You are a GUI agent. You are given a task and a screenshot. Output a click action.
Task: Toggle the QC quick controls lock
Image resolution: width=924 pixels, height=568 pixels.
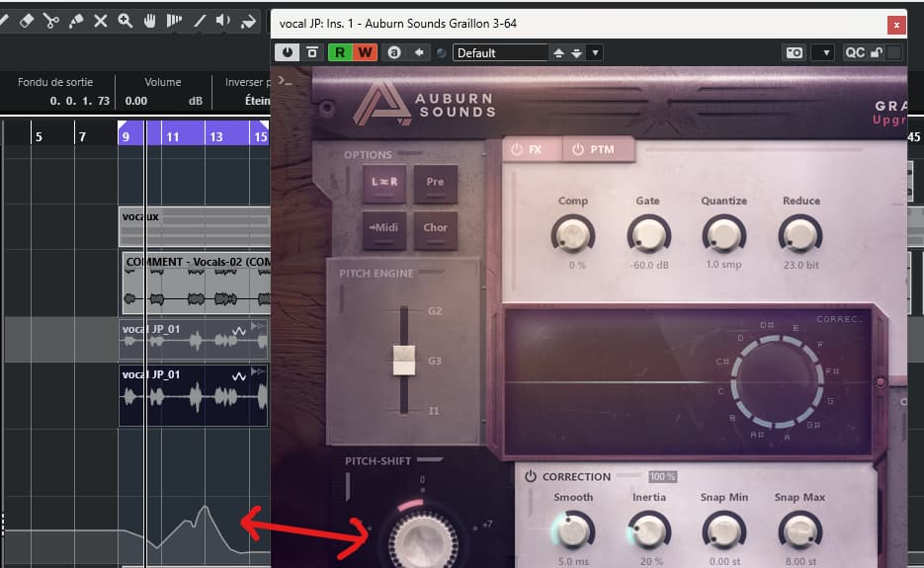click(877, 52)
